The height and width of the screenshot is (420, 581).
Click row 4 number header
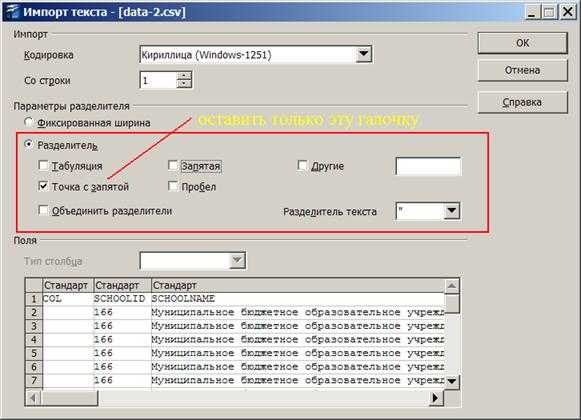(x=34, y=339)
